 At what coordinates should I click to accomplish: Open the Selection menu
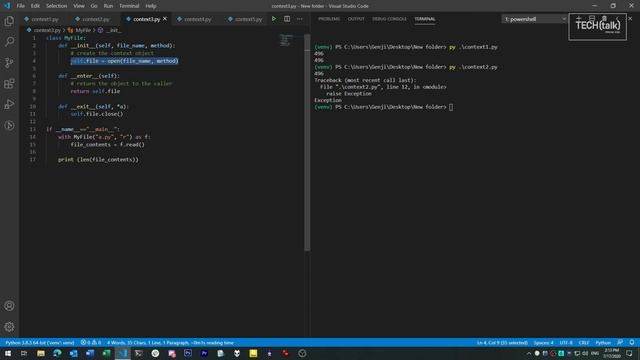[56, 6]
